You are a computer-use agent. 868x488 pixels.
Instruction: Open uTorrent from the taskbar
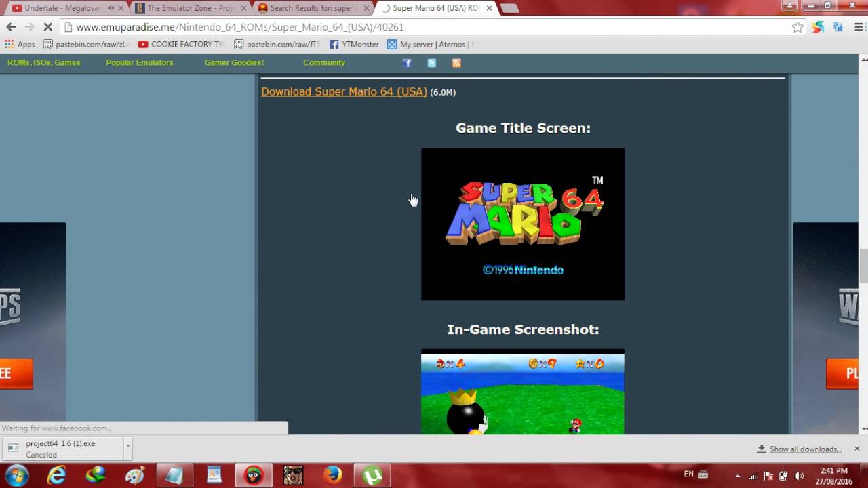pyautogui.click(x=372, y=475)
